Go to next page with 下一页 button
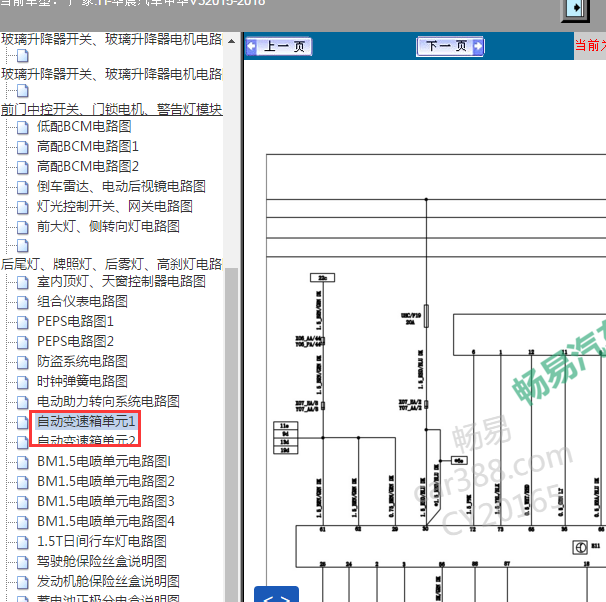 [450, 46]
